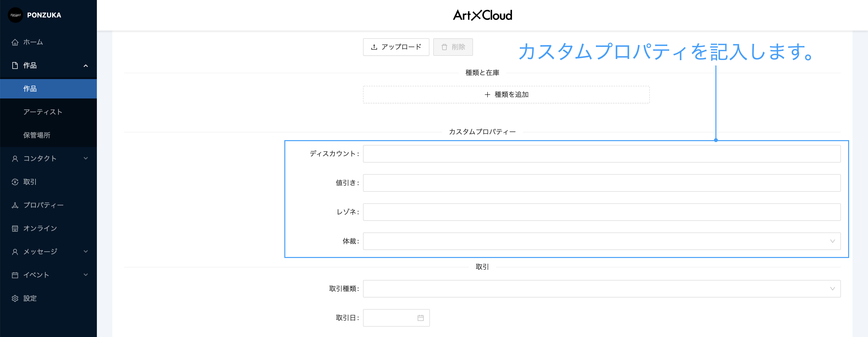Collapse the 作品 menu chevron

tap(85, 66)
